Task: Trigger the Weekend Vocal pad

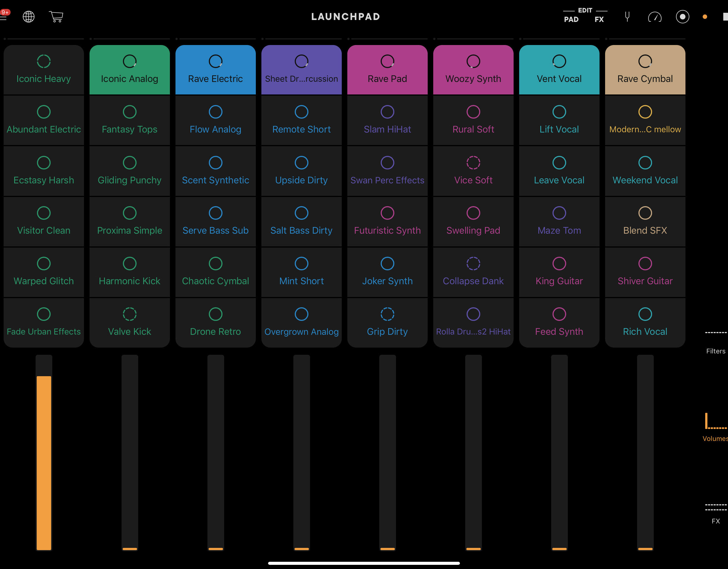Action: (x=645, y=171)
